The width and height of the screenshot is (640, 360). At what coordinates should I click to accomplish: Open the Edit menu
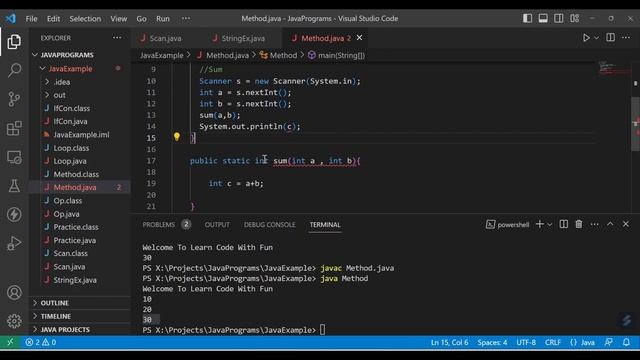(53, 19)
